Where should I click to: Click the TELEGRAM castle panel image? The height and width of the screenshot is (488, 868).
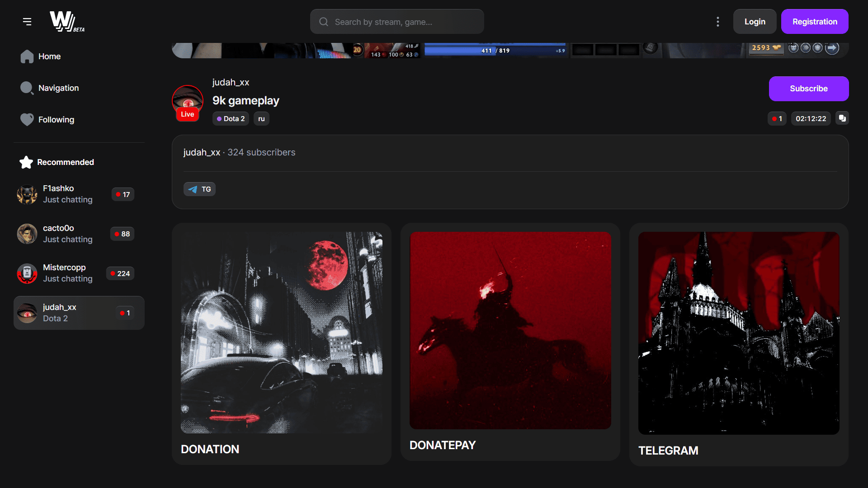pyautogui.click(x=738, y=333)
